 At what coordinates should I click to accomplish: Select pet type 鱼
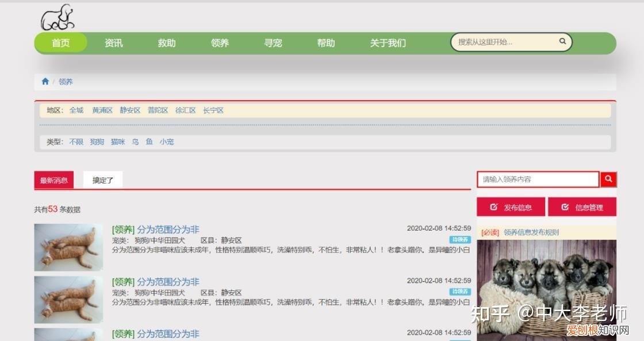[149, 141]
